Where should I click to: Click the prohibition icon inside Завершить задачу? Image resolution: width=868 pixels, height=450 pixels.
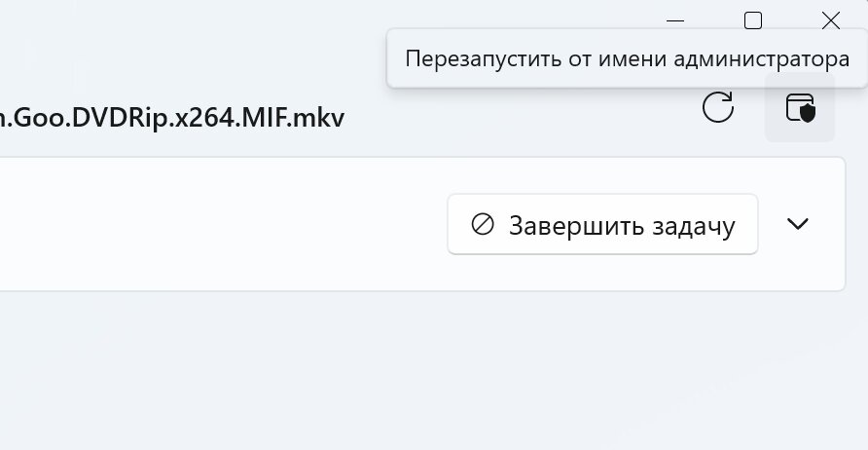point(483,225)
